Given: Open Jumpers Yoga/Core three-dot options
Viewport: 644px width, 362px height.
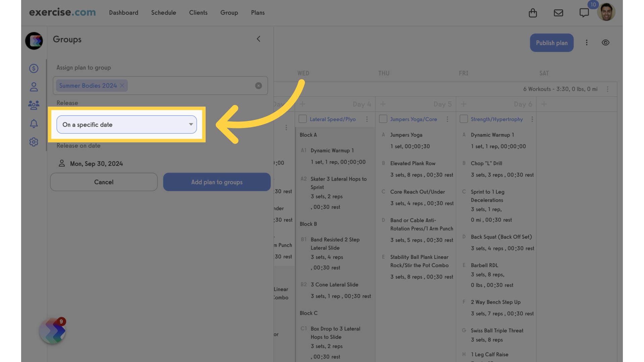Looking at the screenshot, I should click(447, 119).
